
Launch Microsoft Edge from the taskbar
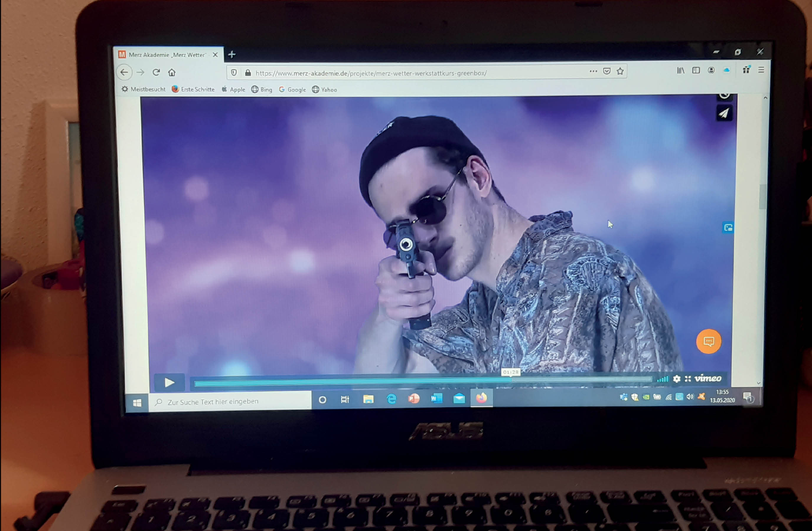[391, 399]
